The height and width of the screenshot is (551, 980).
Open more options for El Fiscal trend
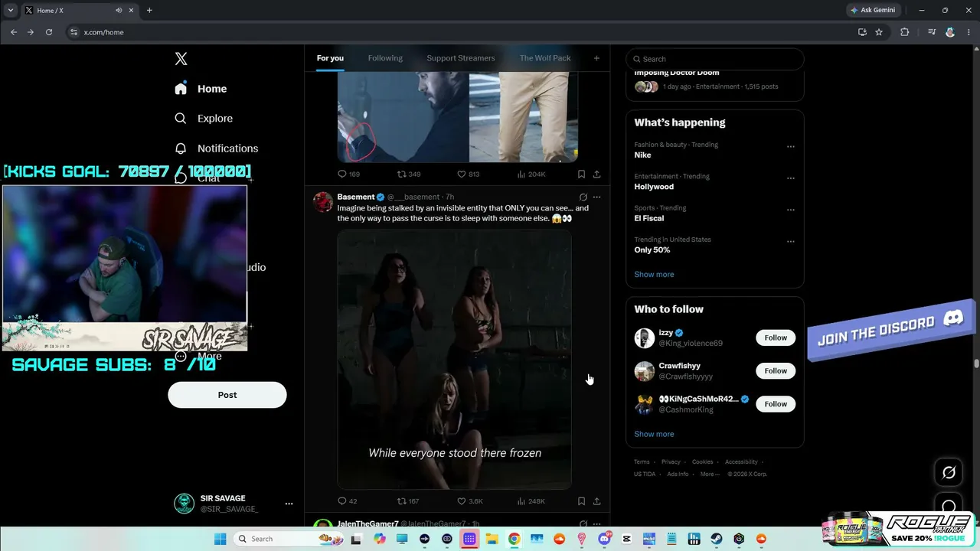[791, 210]
